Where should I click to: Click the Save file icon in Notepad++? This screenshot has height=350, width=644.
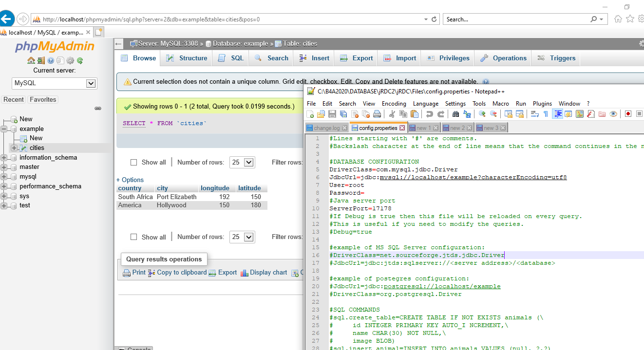coord(332,114)
